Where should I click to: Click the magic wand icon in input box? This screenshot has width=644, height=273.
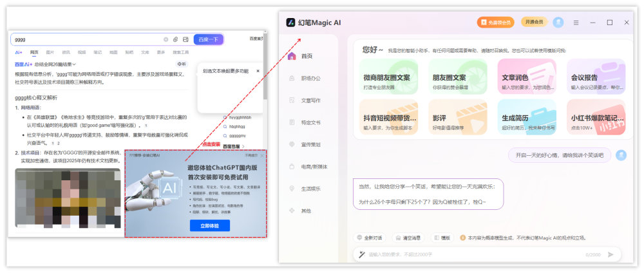click(362, 254)
